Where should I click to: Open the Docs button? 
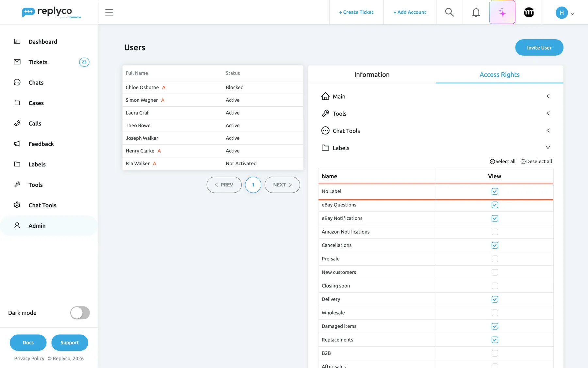(x=28, y=342)
